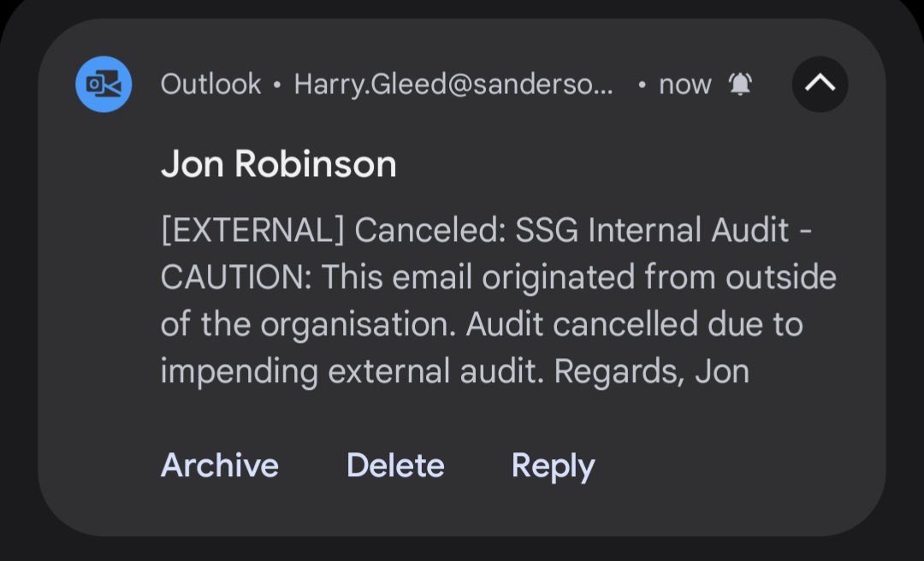
Task: Tap the Harry.Gleed account email address
Action: (x=453, y=84)
